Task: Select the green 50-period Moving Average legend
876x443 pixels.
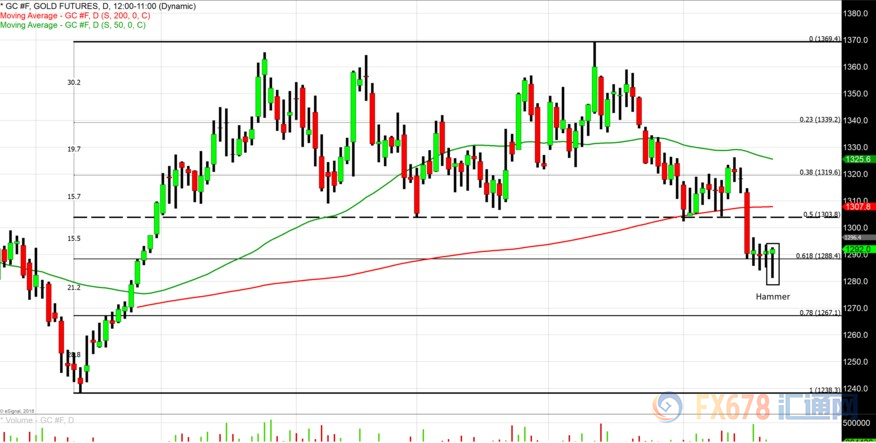Action: pyautogui.click(x=70, y=25)
